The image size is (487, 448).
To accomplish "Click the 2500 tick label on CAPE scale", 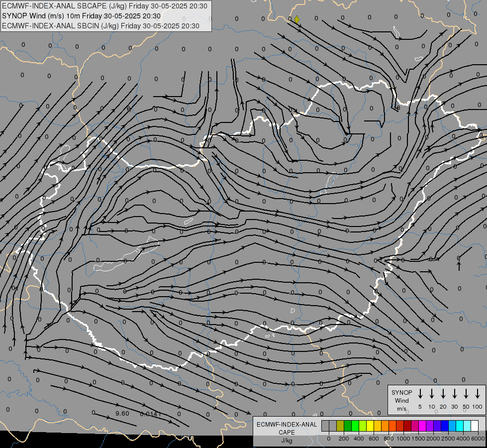I will 448,439.
